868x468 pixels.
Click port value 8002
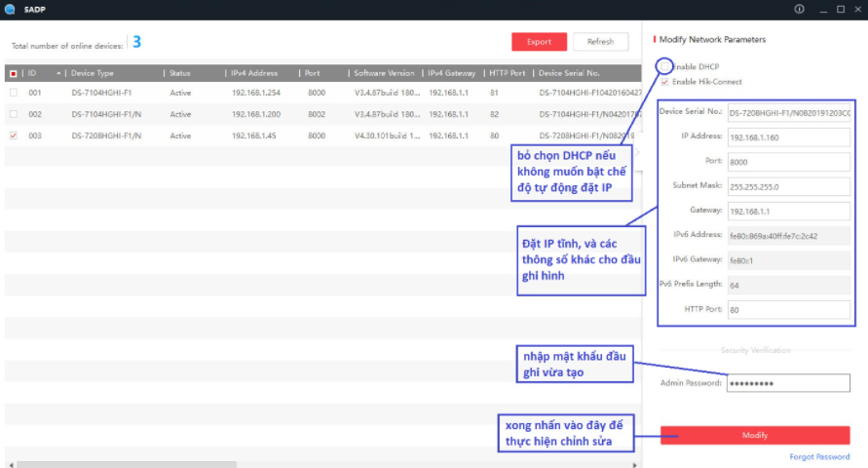[x=317, y=114]
